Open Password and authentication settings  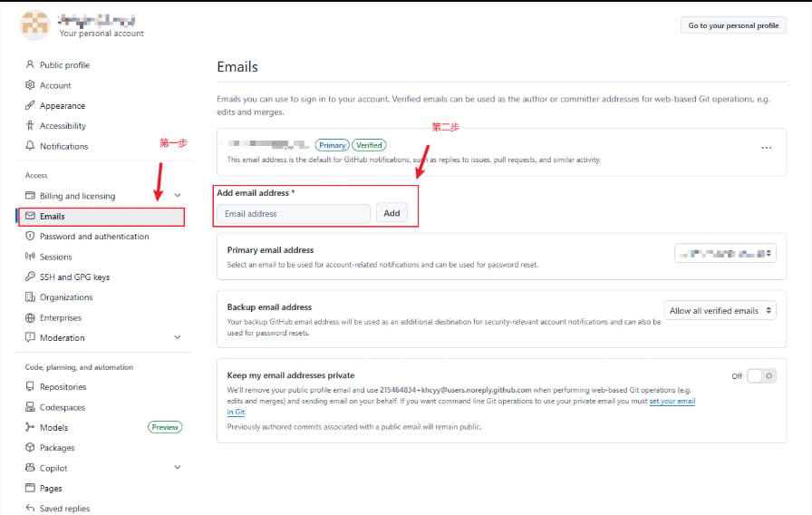pyautogui.click(x=94, y=237)
